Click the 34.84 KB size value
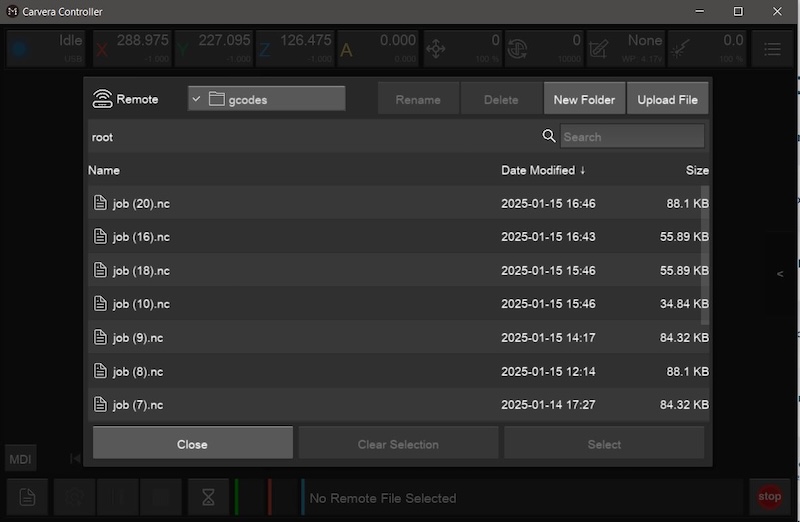This screenshot has width=800, height=522. tap(684, 304)
